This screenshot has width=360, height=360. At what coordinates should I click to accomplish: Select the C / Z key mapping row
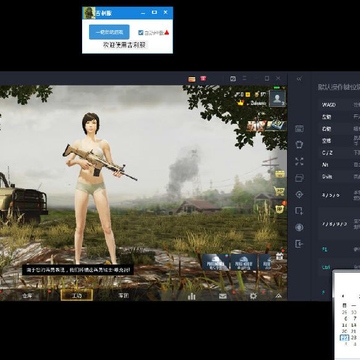pos(339,153)
